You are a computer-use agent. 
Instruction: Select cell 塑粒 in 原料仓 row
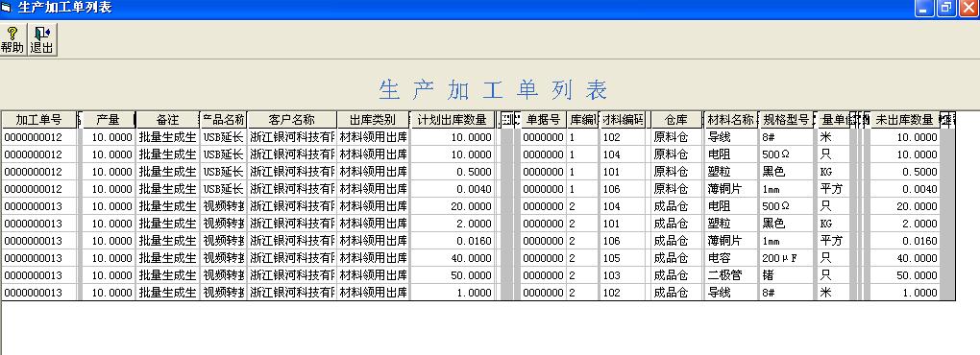coord(730,172)
